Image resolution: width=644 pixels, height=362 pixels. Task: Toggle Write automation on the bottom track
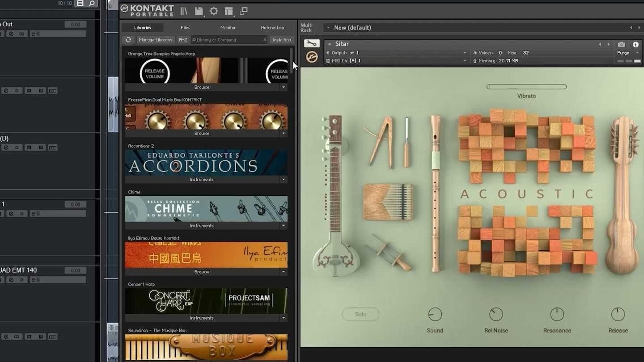41,337
